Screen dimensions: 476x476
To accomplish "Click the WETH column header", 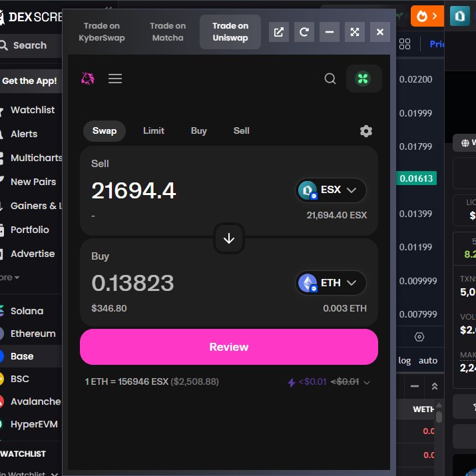I will 423,409.
